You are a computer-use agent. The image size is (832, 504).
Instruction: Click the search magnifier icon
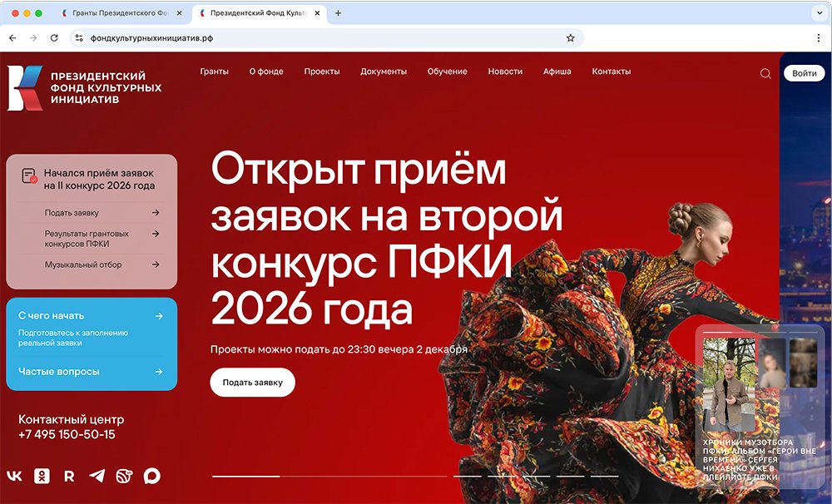tap(765, 74)
